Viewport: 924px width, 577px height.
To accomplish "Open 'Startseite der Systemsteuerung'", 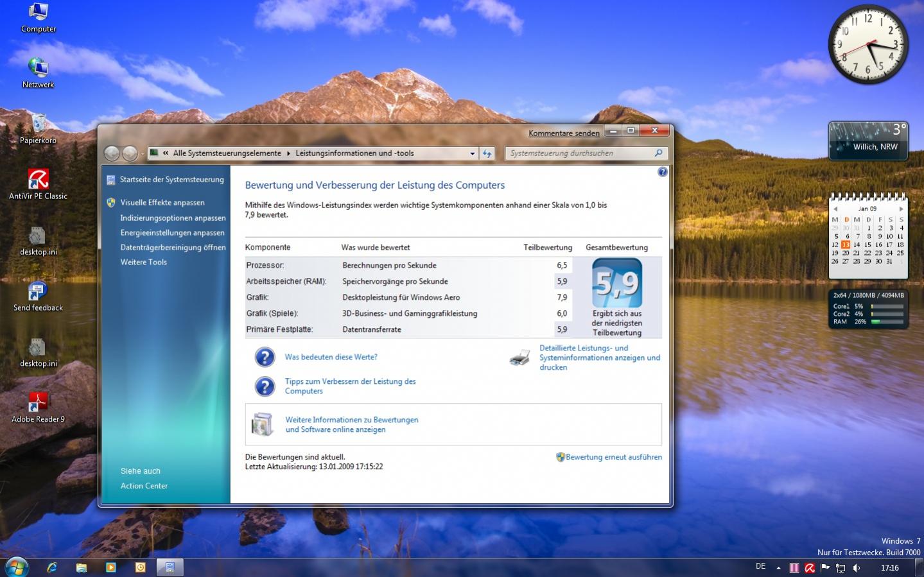I will (171, 180).
